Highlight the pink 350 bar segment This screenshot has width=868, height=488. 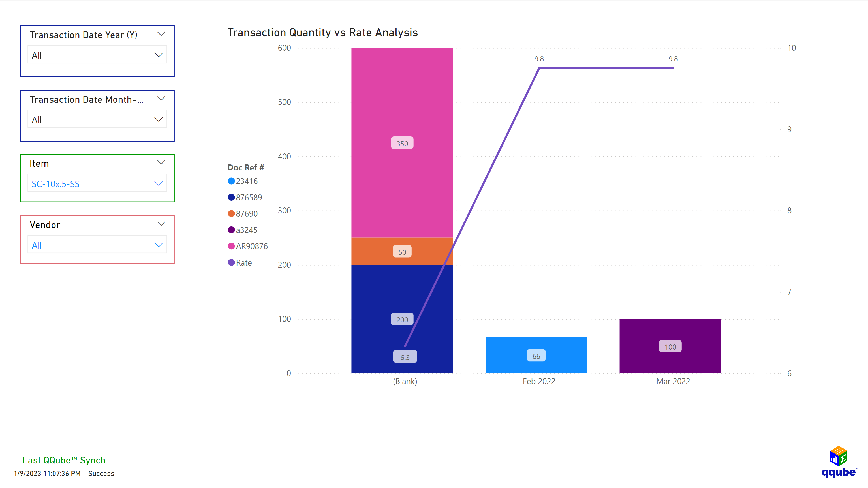tap(402, 143)
